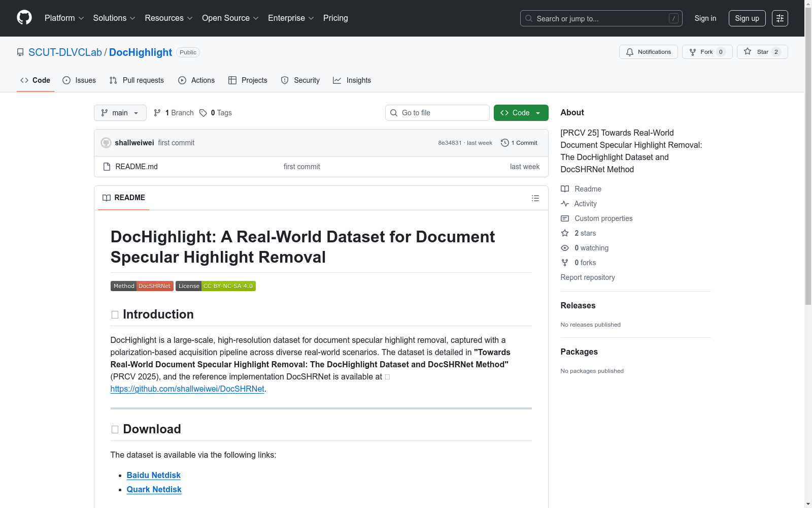This screenshot has width=812, height=508.
Task: Click the Method DocSHRNet badge
Action: pyautogui.click(x=142, y=286)
